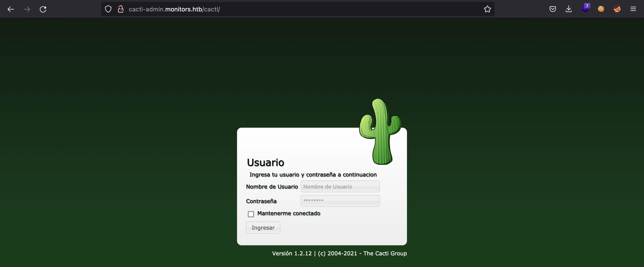Click the insecure connection padlock icon
Screen dimensions: 644x267
tap(121, 9)
